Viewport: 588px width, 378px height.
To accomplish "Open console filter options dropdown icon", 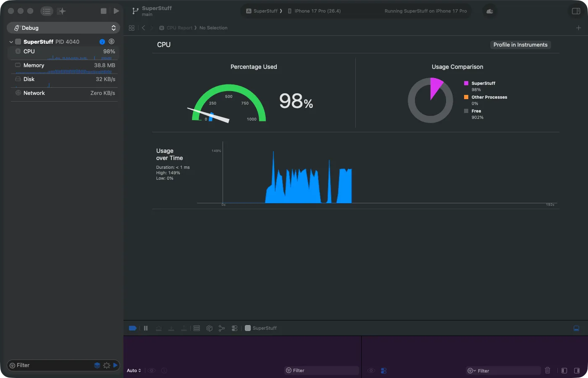I will pyautogui.click(x=472, y=371).
